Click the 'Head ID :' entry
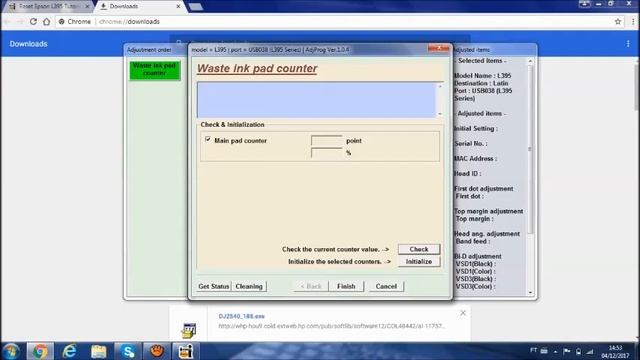The image size is (640, 360). [x=467, y=173]
